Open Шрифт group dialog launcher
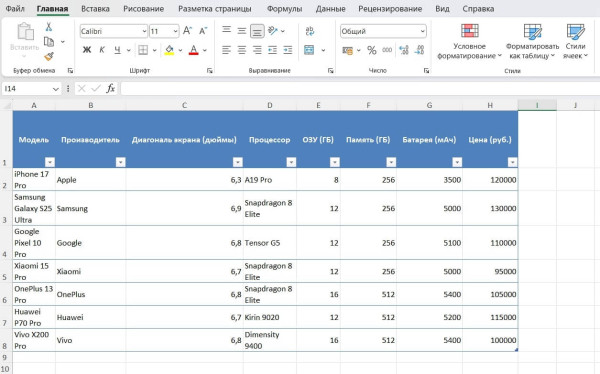Viewport: 600px width, 374px height. coord(210,70)
